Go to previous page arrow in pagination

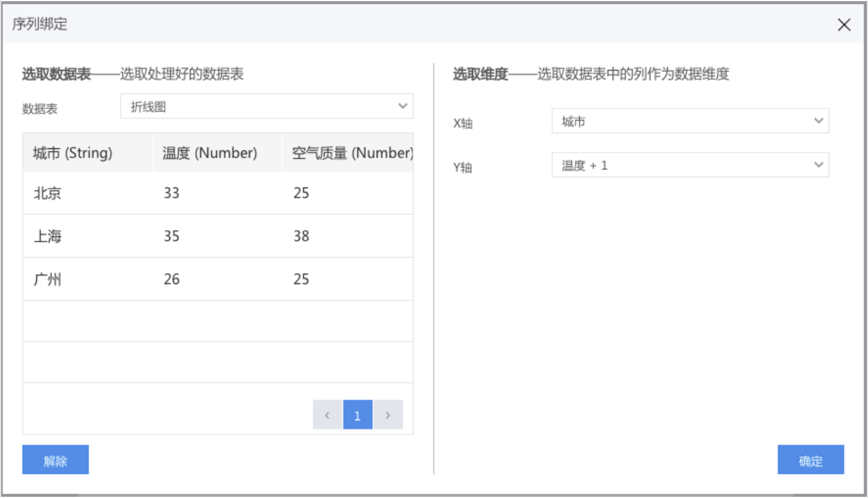point(327,415)
